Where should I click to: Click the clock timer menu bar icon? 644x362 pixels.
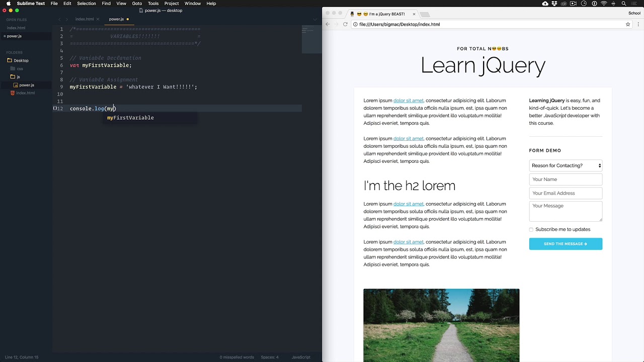pyautogui.click(x=584, y=4)
